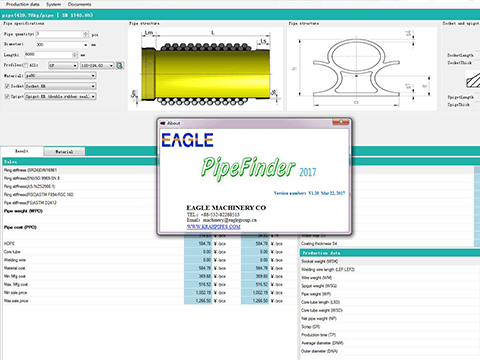
Task: Open the Documents menu
Action: coord(79,4)
